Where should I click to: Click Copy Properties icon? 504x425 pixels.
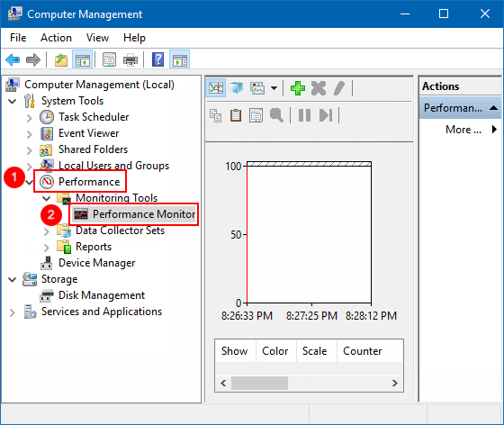pyautogui.click(x=215, y=115)
